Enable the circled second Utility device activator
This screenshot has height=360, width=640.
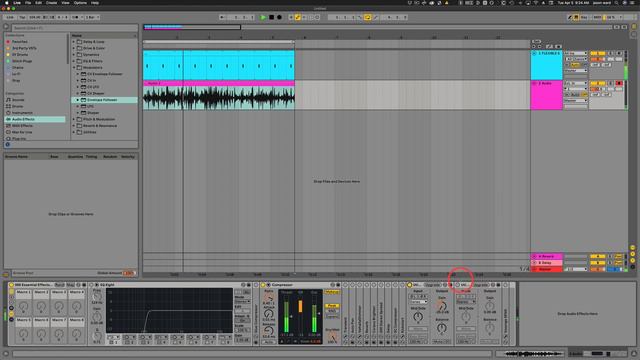coord(458,285)
